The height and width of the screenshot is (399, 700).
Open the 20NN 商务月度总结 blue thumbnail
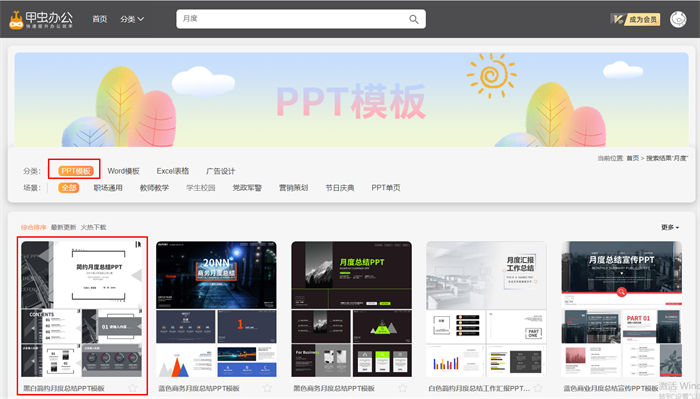point(217,309)
